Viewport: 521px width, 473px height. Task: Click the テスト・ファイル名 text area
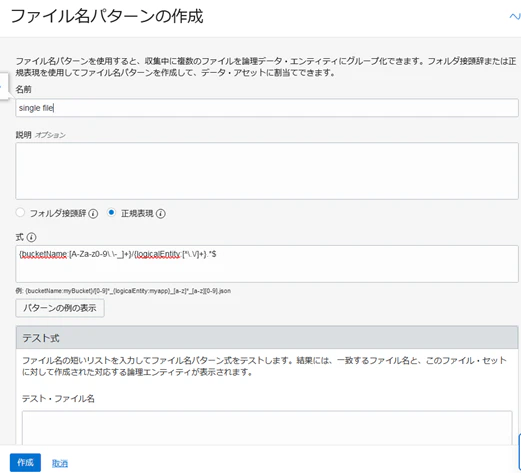267,428
